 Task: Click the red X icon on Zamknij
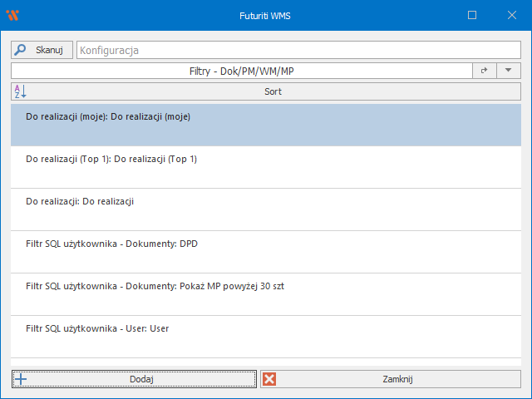click(x=269, y=379)
